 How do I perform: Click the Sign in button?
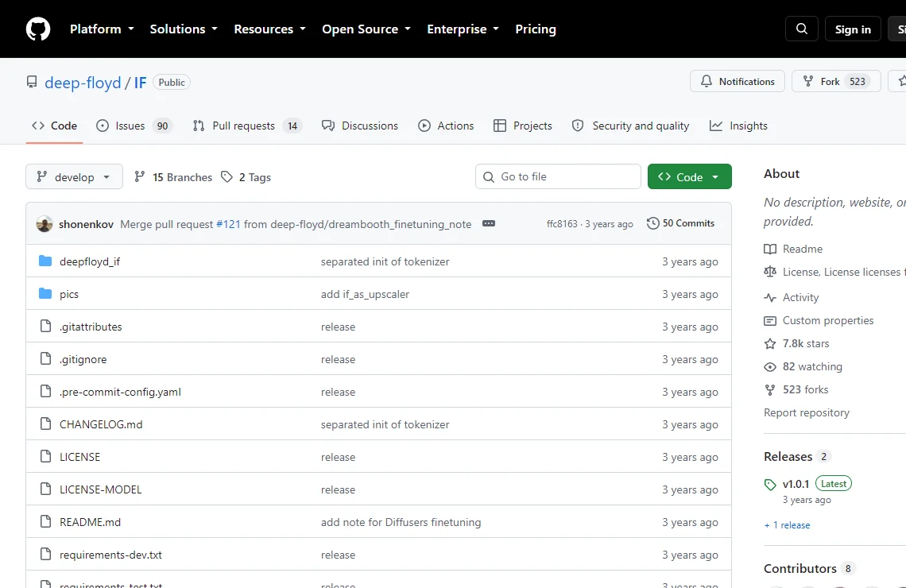point(853,29)
